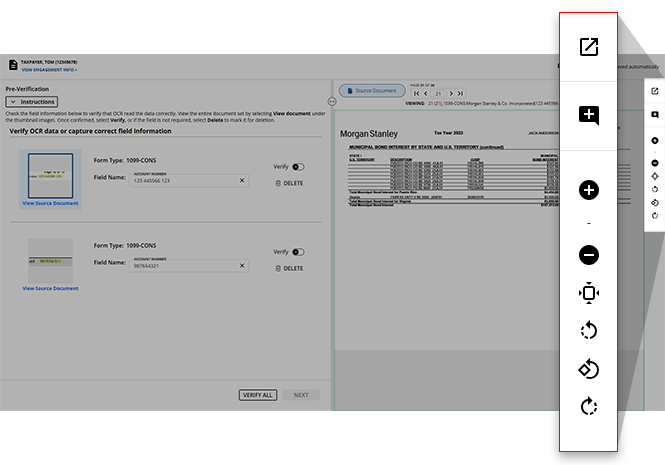Click zoom in icon in small side toolbar
The height and width of the screenshot is (465, 665).
655,140
